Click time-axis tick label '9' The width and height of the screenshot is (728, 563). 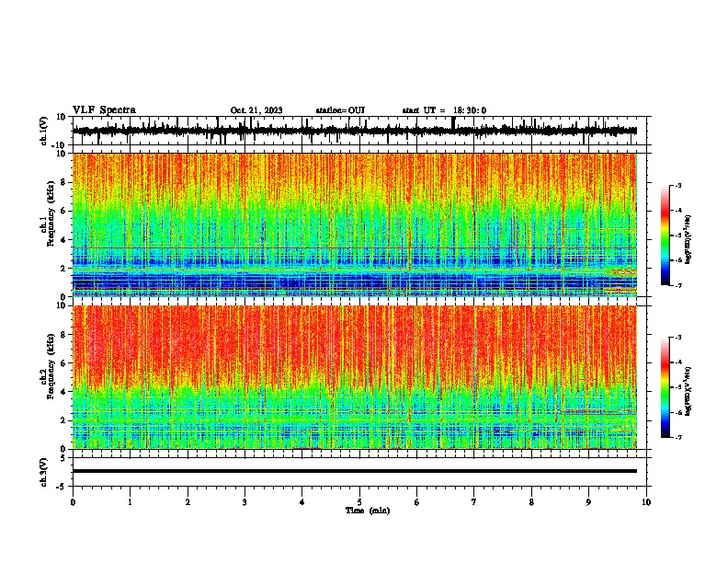pos(588,502)
